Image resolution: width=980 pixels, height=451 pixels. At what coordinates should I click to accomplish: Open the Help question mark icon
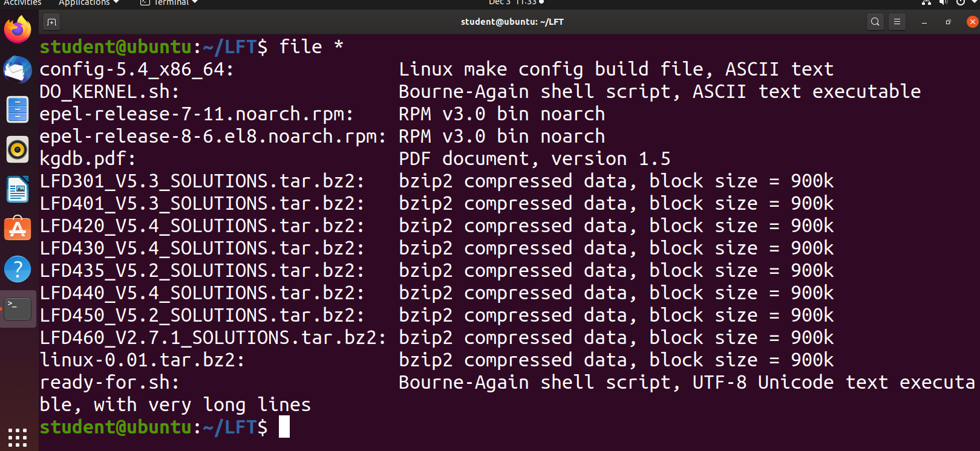[18, 269]
